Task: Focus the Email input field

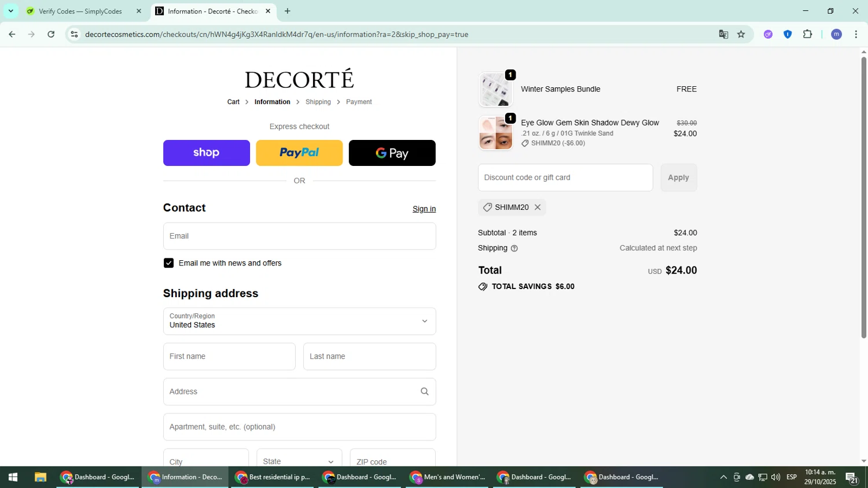Action: coord(299,236)
